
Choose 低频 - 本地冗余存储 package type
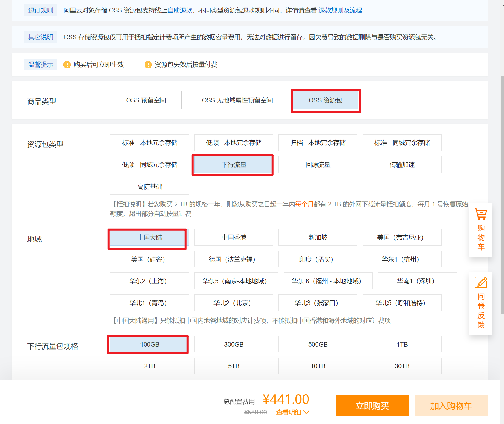[x=234, y=143]
